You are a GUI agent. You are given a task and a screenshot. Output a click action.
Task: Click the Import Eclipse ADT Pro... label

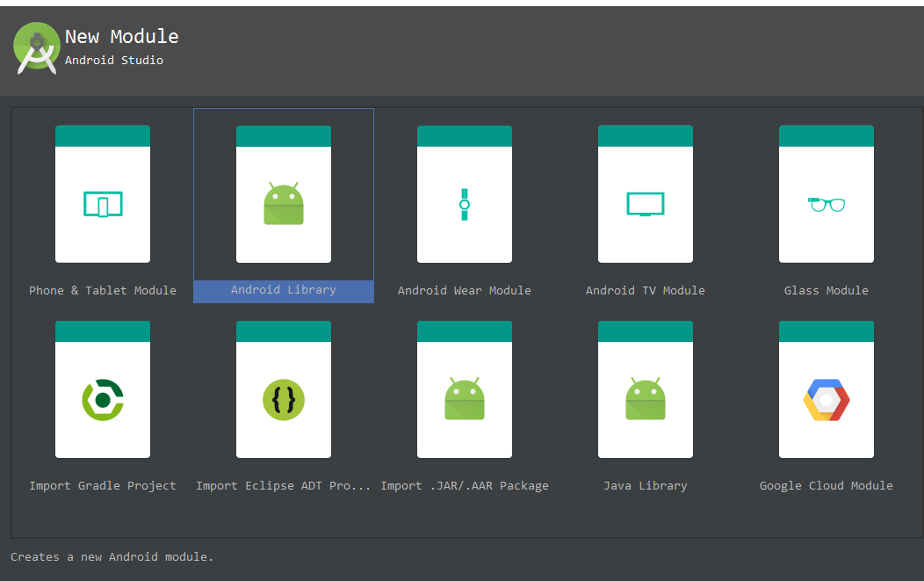[284, 485]
